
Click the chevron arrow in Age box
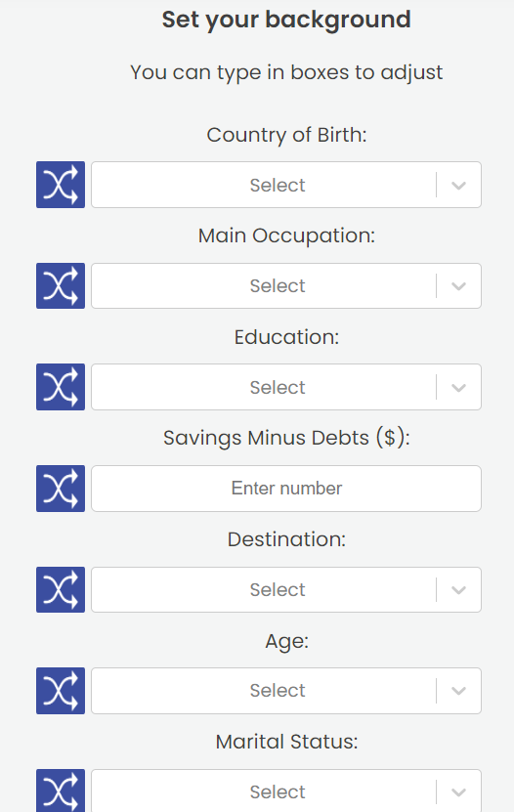(x=458, y=691)
